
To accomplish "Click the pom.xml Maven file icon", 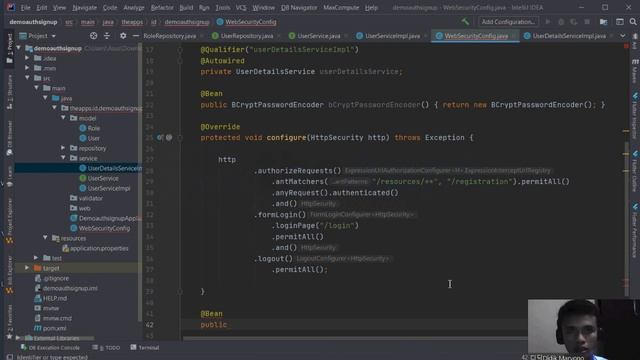I will (38, 328).
